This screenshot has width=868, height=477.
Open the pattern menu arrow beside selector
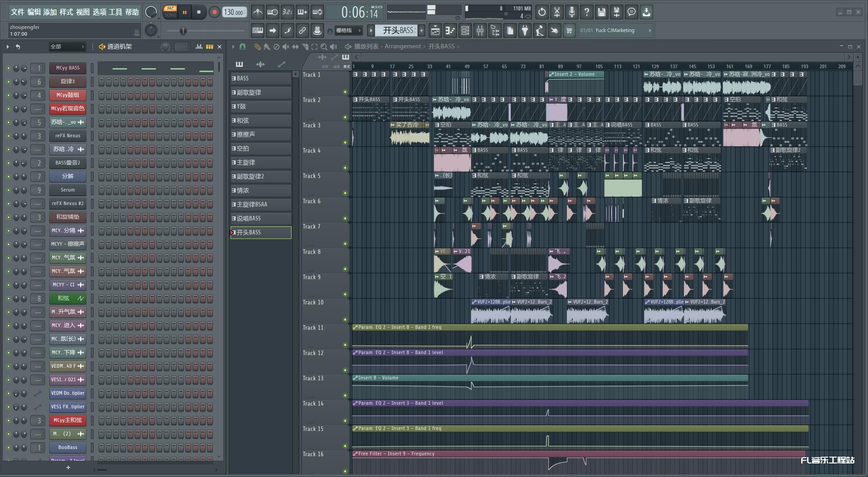371,30
